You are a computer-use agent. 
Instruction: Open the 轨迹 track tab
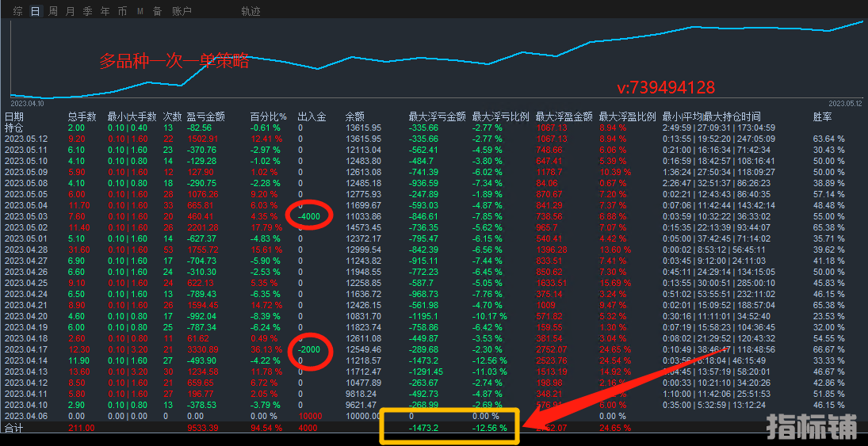pos(250,11)
